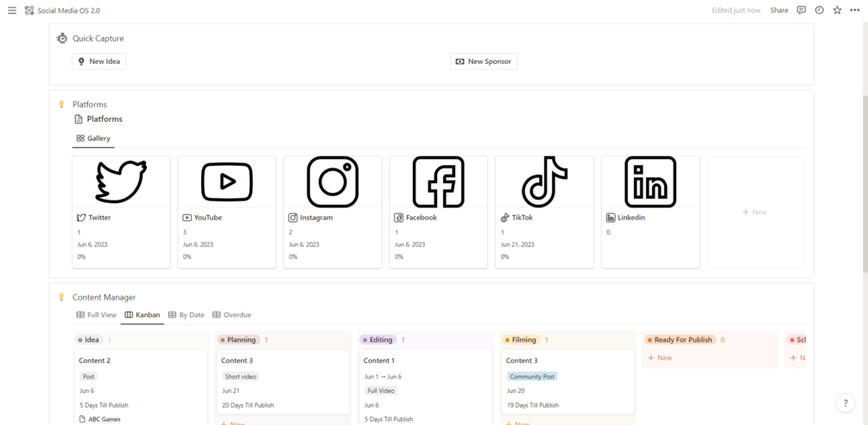This screenshot has height=425, width=868.
Task: Click the New Sponsor button
Action: (484, 61)
